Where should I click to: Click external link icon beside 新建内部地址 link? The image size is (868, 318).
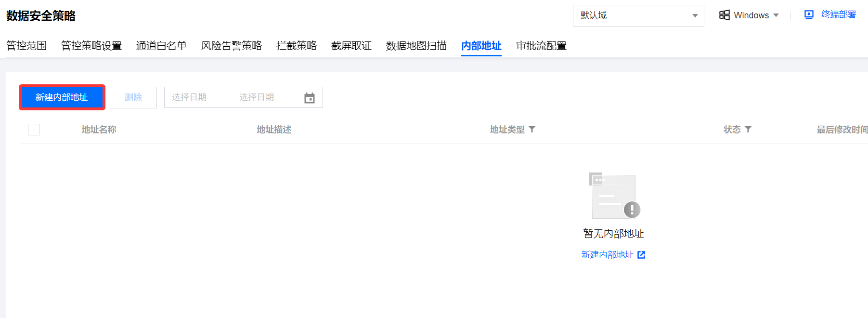(x=641, y=255)
